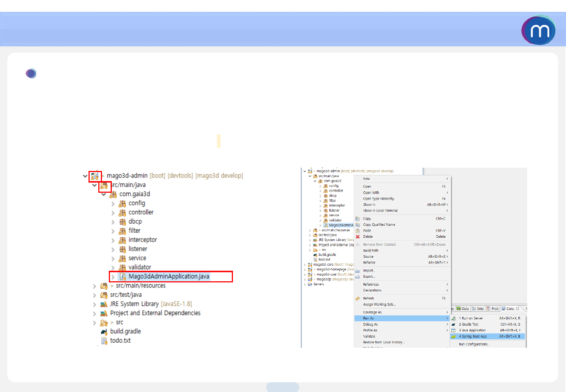Switch to the Snip tab

pyautogui.click(x=478, y=309)
